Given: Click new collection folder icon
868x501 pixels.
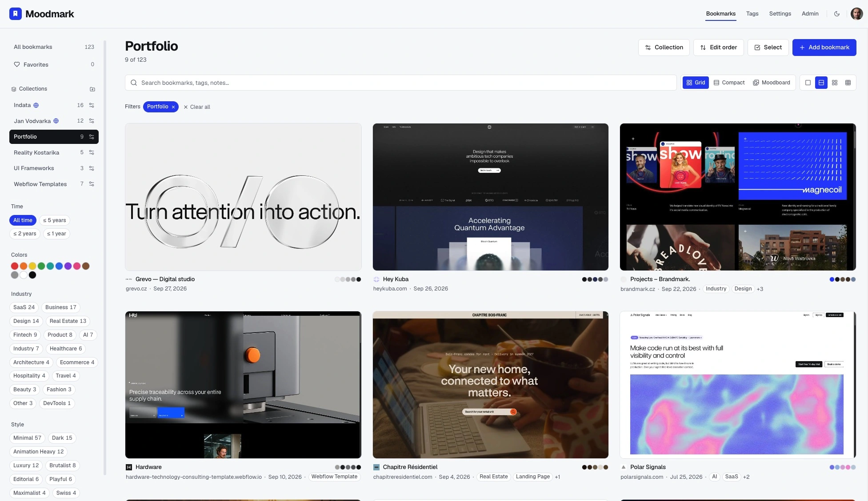Looking at the screenshot, I should (92, 89).
